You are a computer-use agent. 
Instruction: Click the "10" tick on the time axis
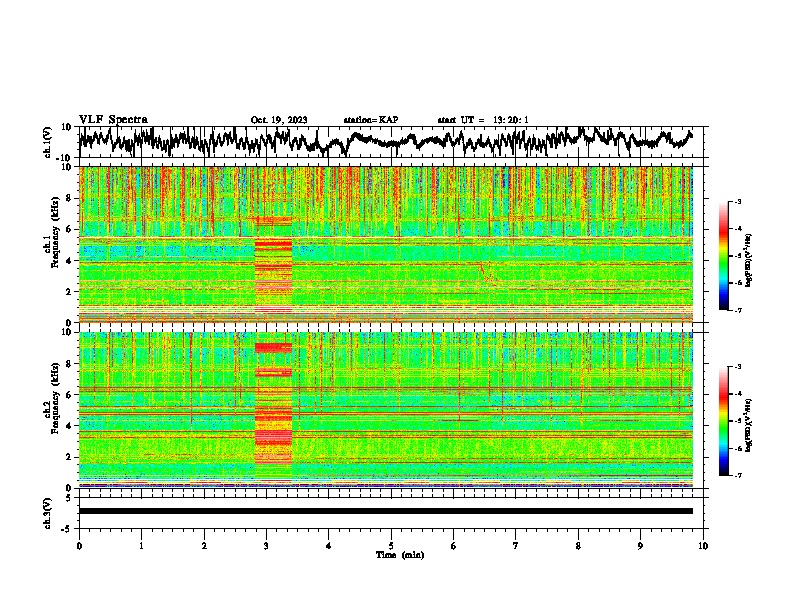[703, 546]
